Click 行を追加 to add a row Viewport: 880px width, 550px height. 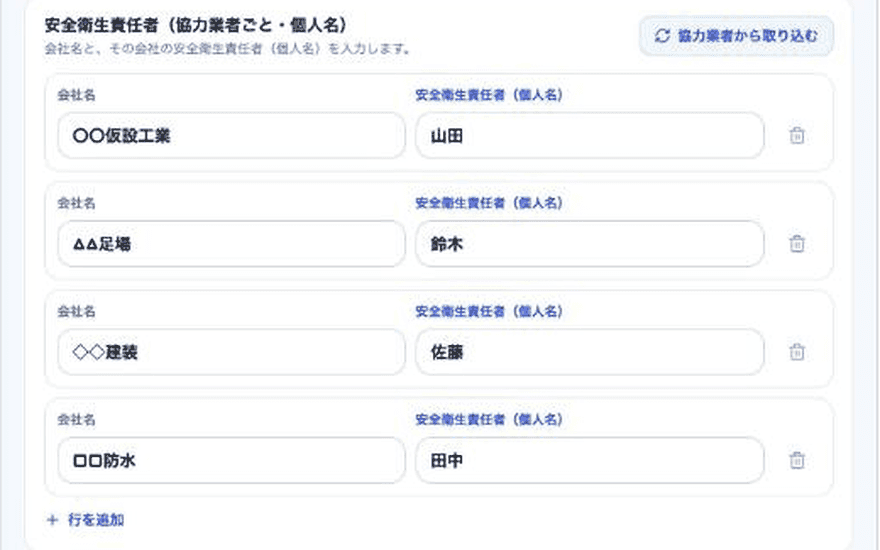(x=86, y=520)
